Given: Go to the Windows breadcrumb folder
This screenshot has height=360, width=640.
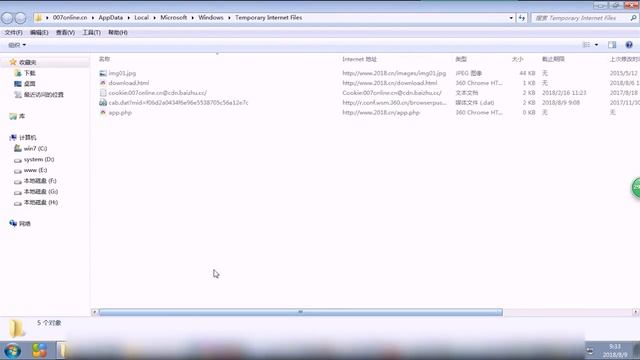Looking at the screenshot, I should click(211, 18).
